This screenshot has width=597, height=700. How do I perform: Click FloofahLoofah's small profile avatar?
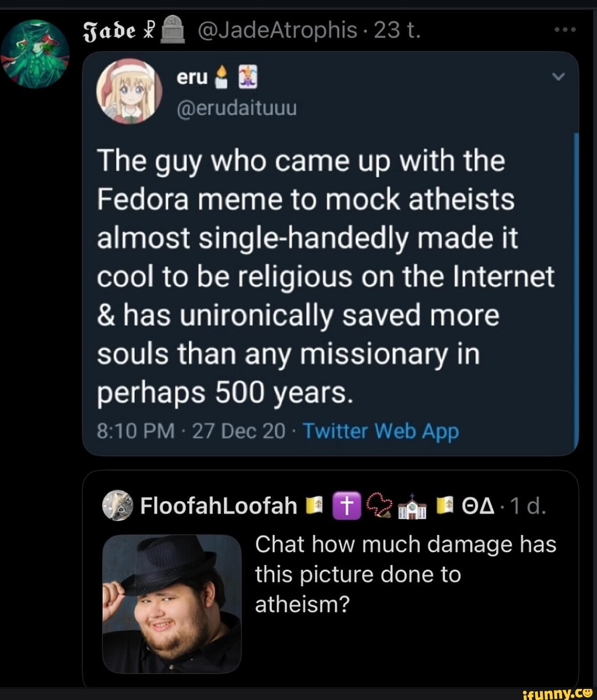[118, 505]
